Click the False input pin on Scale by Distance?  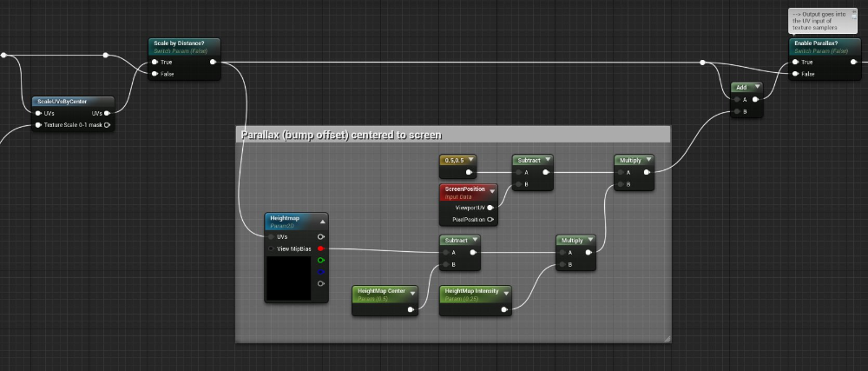pyautogui.click(x=155, y=74)
